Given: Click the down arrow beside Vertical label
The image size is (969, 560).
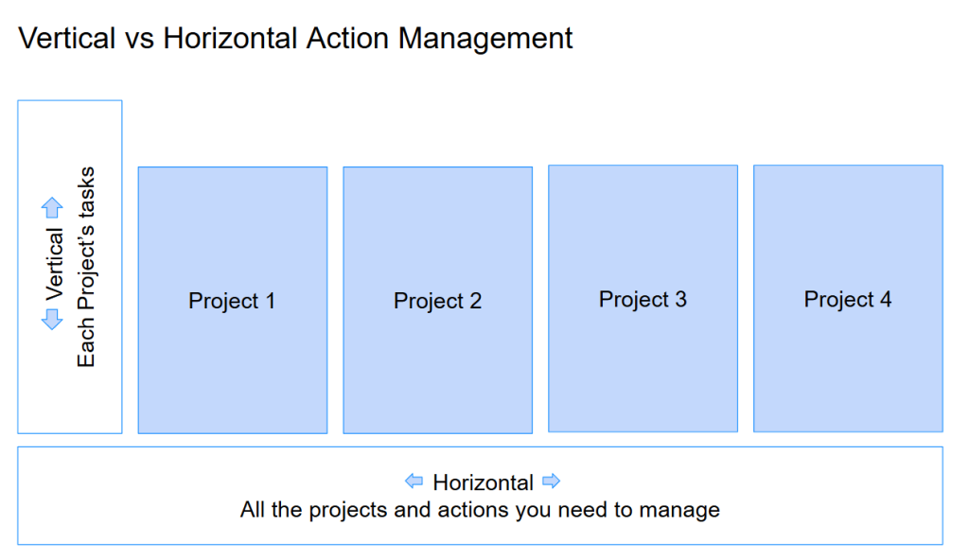Looking at the screenshot, I should [x=53, y=321].
